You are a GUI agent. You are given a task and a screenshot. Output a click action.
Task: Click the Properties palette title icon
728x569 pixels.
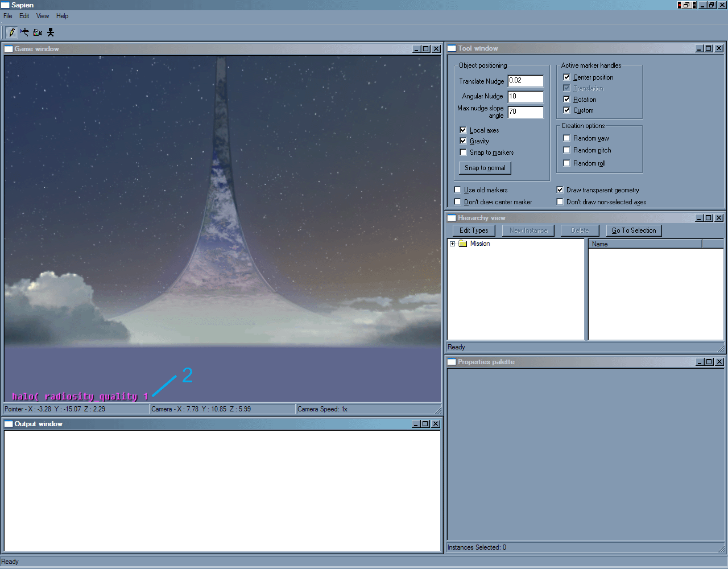pos(452,362)
